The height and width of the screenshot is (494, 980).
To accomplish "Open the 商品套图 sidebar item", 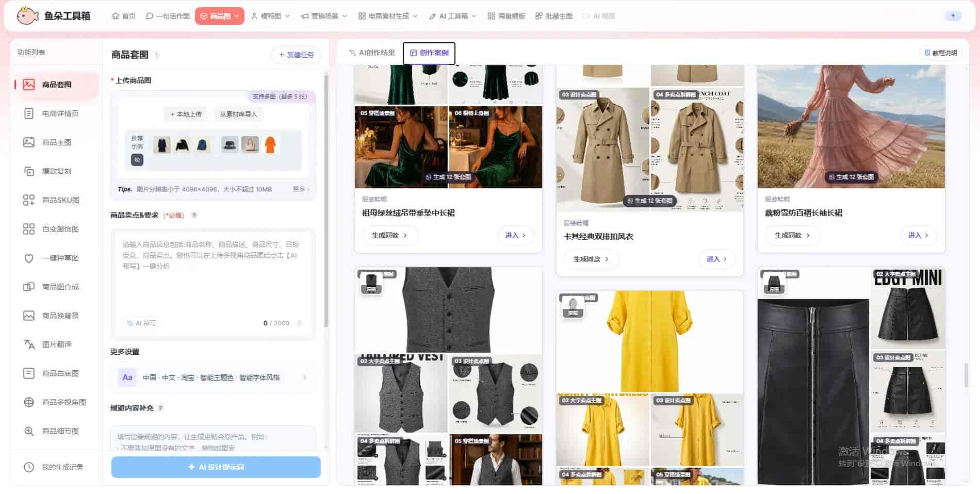I will (x=56, y=85).
